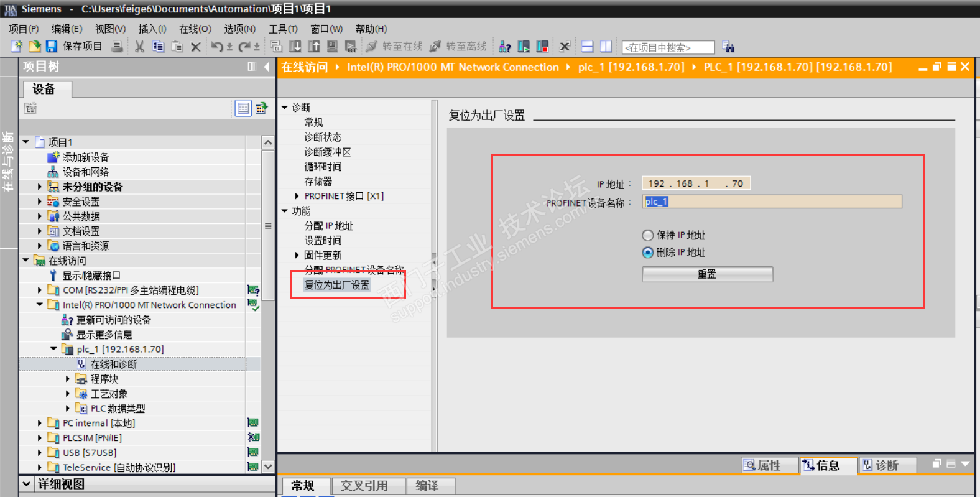Select 保持 IP 地址 radio button
This screenshot has width=980, height=497.
pyautogui.click(x=648, y=235)
